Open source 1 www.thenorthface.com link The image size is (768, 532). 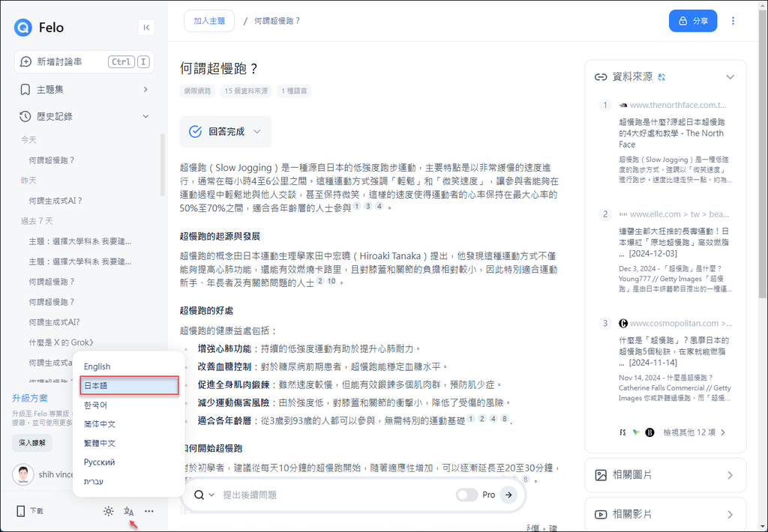pyautogui.click(x=678, y=105)
